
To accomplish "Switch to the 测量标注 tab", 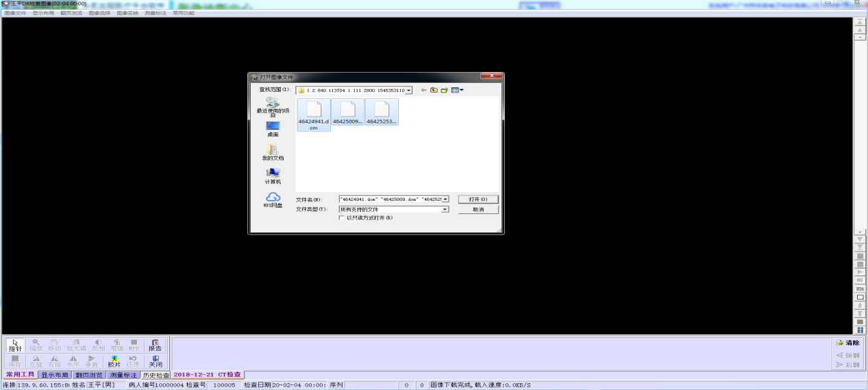I will point(124,375).
